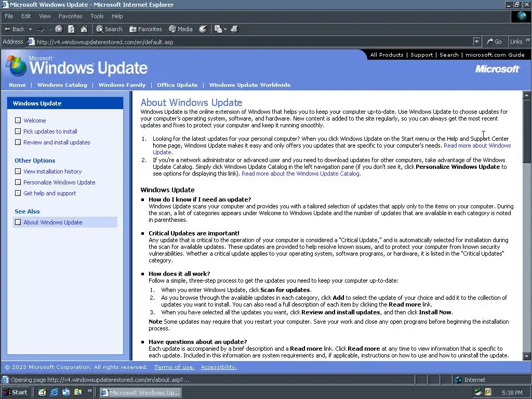Screen dimensions: 532x399
Task: Open Terms of use footer link
Action: click(x=175, y=367)
